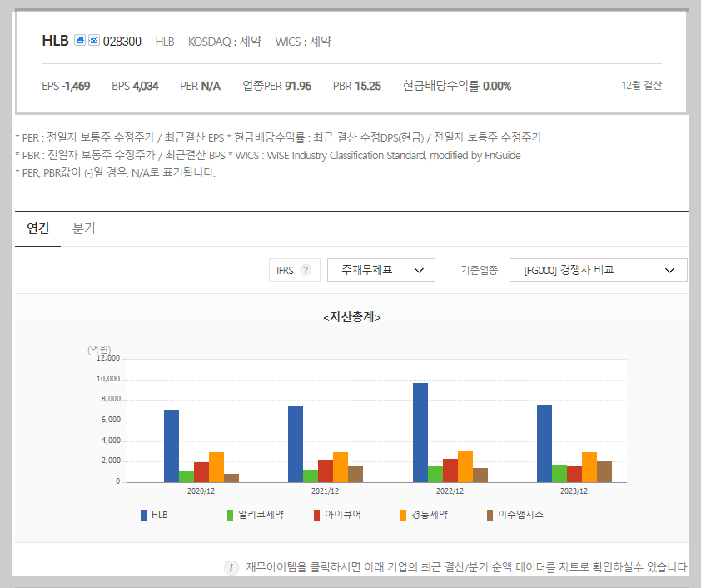This screenshot has height=588, width=701.
Task: Click the green 알리코제약 bar for 2023/12
Action: 559,474
